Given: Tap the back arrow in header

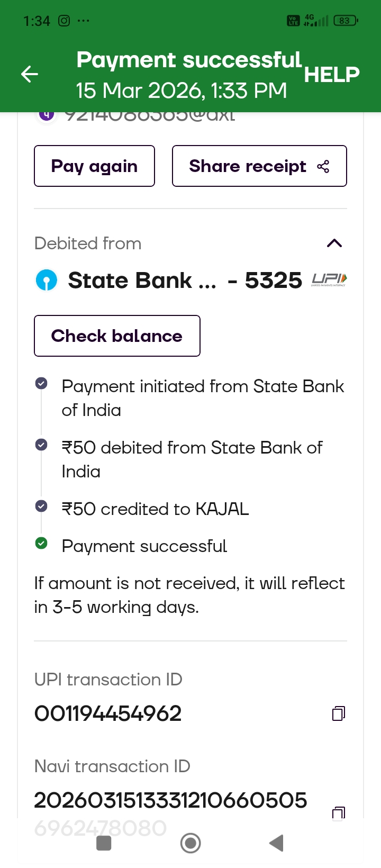Looking at the screenshot, I should pos(30,74).
